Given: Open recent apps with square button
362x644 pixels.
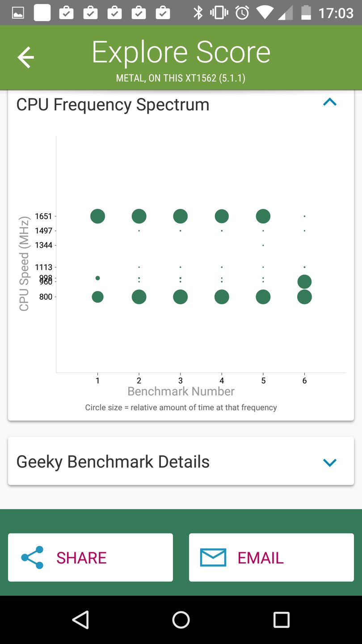Looking at the screenshot, I should (281, 620).
